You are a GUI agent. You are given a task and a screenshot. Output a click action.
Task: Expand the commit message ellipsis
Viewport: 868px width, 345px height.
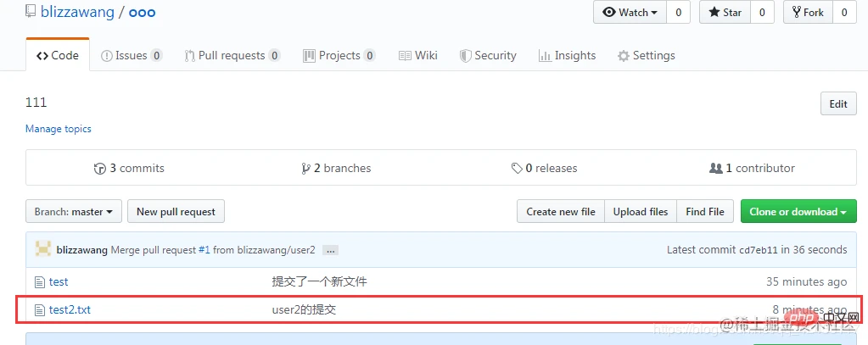tap(331, 250)
